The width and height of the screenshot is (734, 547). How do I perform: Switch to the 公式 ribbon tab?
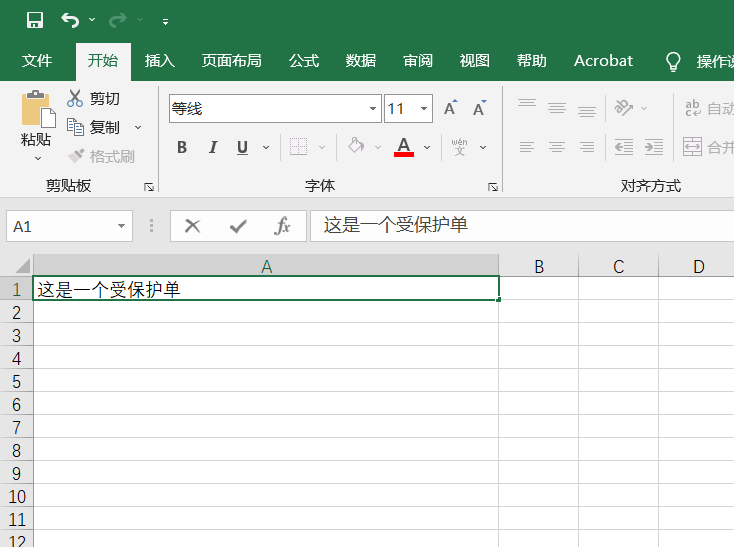tap(304, 61)
